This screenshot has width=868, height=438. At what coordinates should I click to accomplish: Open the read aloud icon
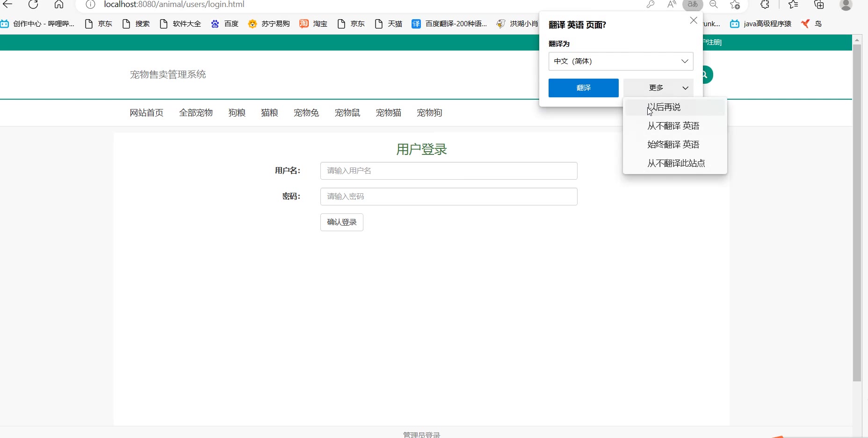tap(672, 5)
